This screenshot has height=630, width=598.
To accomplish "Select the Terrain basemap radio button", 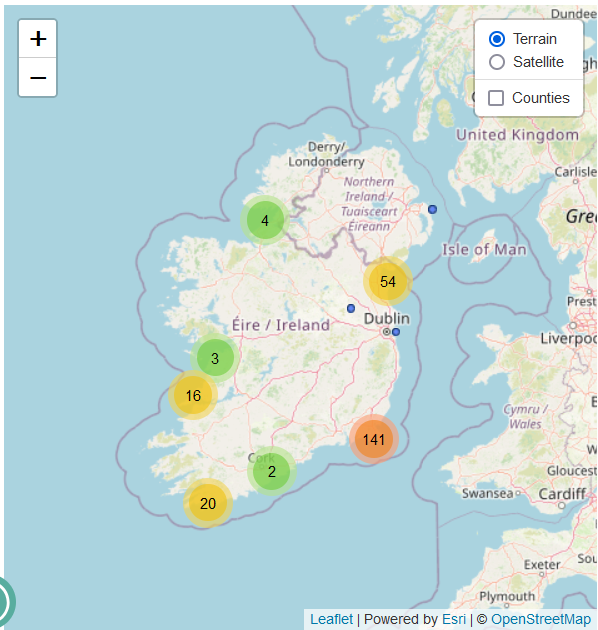I will click(x=497, y=39).
